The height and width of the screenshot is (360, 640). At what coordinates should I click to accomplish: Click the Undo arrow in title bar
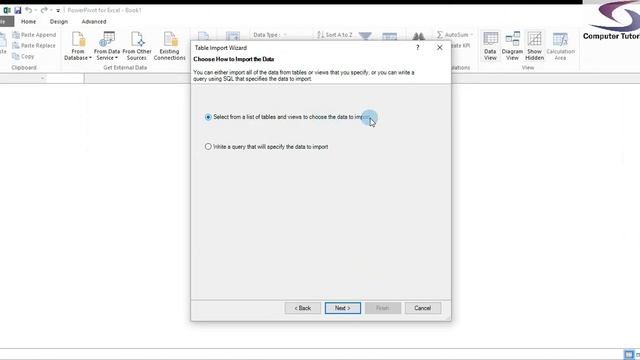(29, 10)
